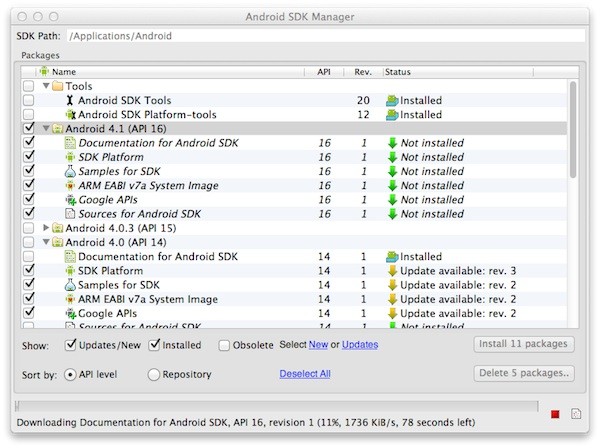Check the Android SDK Platform-tools checkbox
Image resolution: width=600 pixels, height=448 pixels.
click(28, 114)
